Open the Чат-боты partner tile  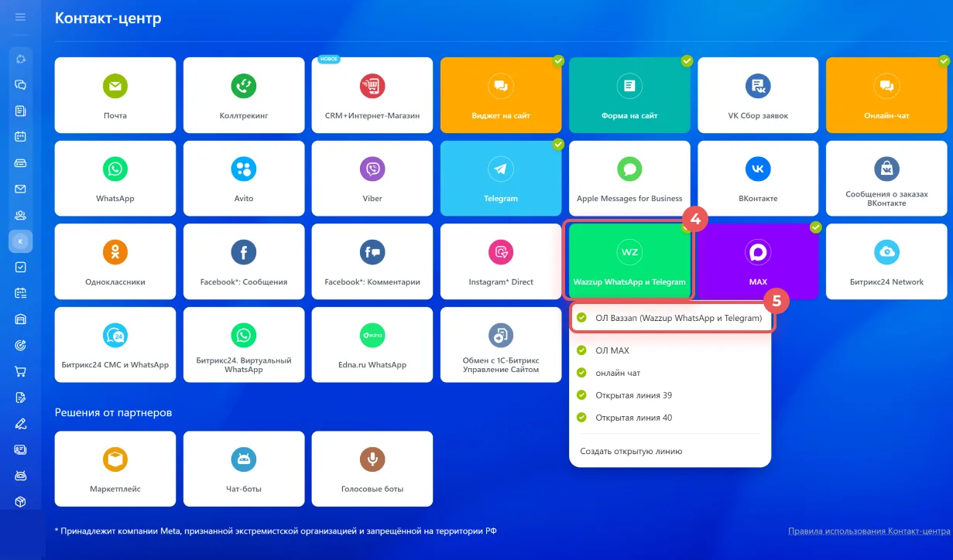244,469
